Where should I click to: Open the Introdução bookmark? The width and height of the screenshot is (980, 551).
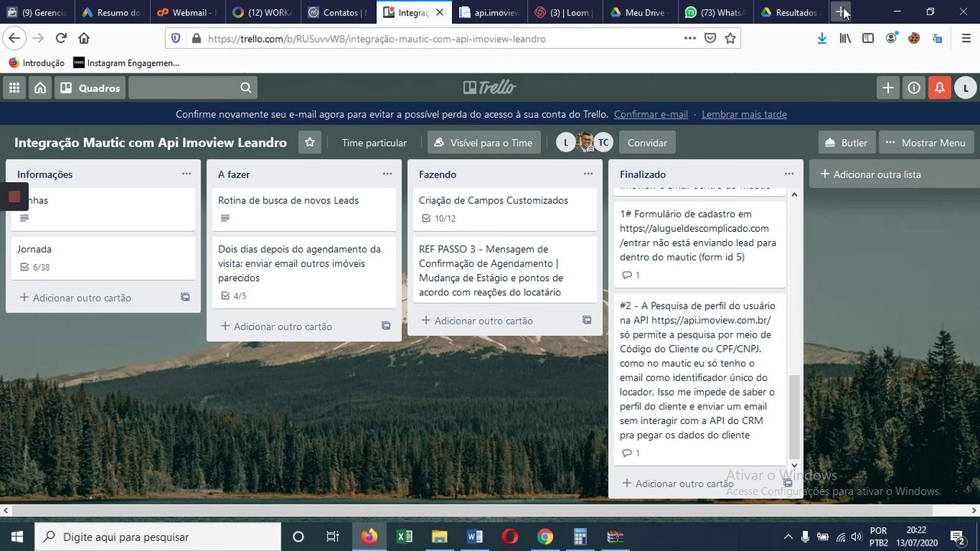click(36, 63)
